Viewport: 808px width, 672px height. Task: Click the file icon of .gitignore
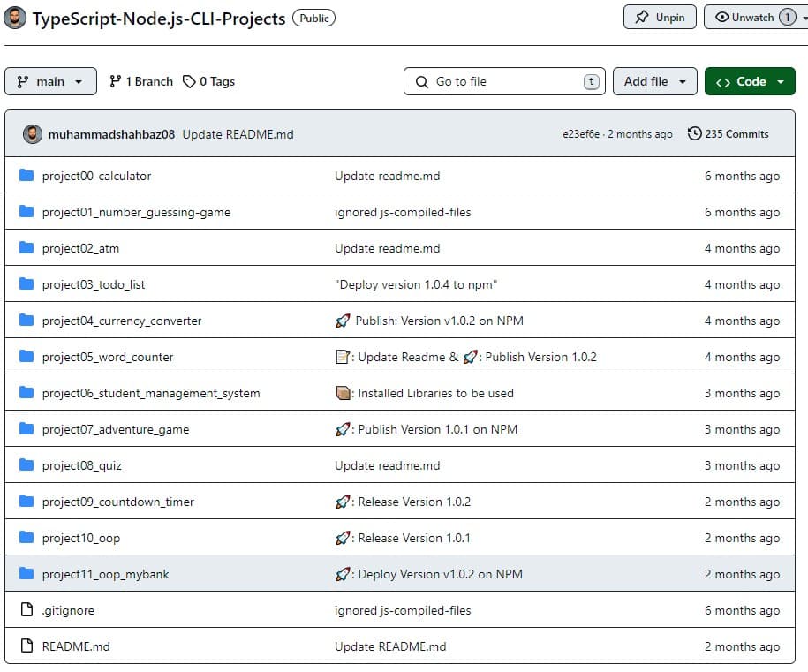26,609
